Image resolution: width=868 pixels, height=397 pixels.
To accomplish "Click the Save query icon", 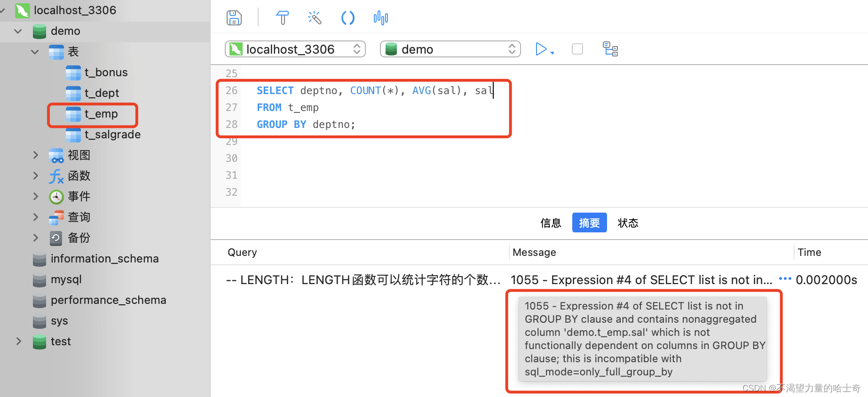I will [234, 18].
